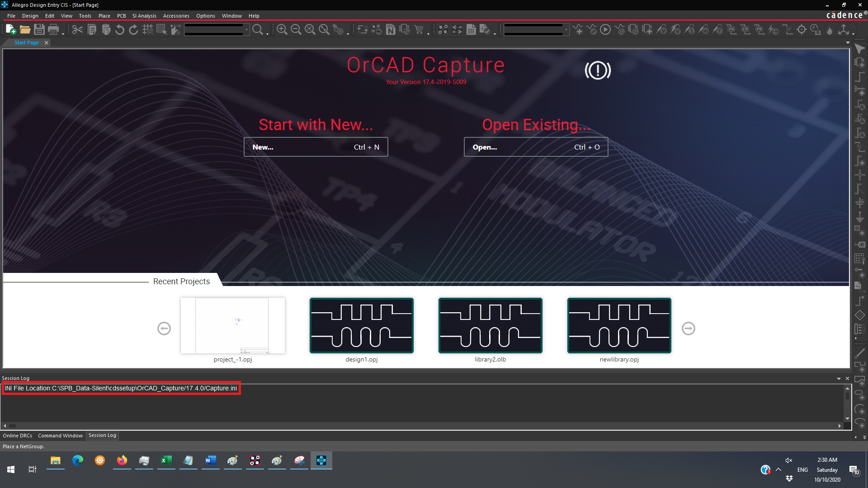Viewport: 868px width, 488px height.
Task: Open the Accessories menu
Action: click(176, 16)
